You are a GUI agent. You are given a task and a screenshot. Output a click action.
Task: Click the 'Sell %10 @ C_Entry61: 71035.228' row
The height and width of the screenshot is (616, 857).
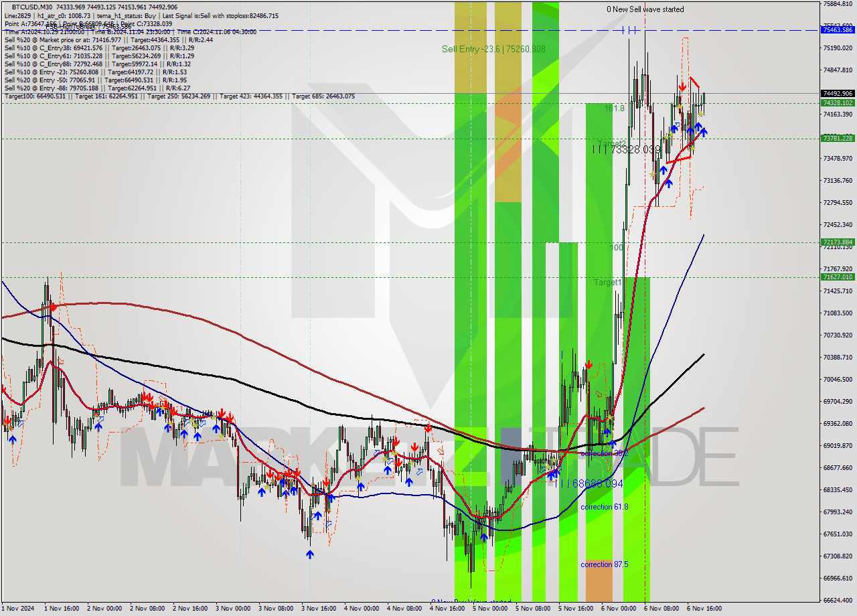click(x=99, y=56)
